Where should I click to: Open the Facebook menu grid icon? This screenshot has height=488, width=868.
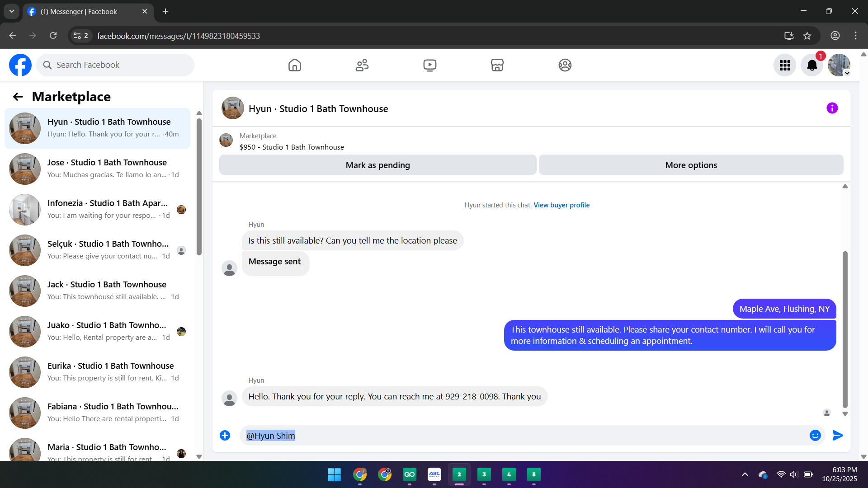click(784, 65)
